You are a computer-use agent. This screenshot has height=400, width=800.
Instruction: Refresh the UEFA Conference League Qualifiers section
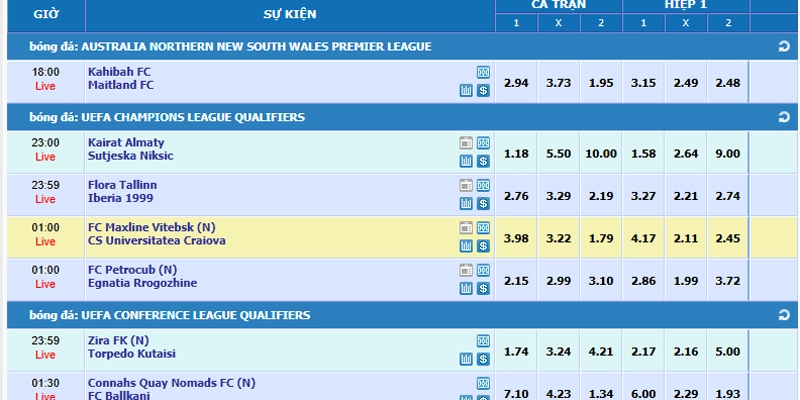[x=784, y=315]
